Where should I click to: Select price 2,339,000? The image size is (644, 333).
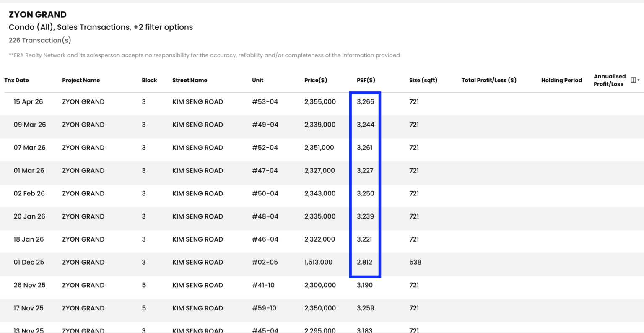point(320,125)
